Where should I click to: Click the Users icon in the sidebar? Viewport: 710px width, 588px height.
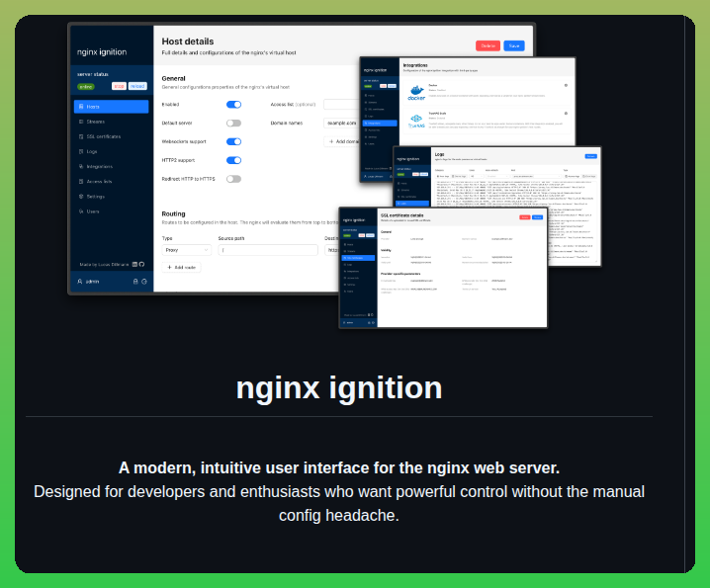81,211
